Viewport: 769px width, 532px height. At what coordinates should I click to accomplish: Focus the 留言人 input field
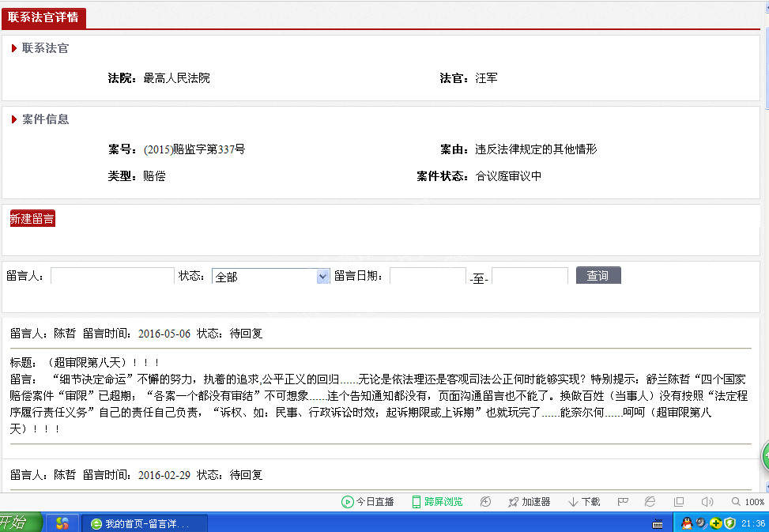click(112, 276)
